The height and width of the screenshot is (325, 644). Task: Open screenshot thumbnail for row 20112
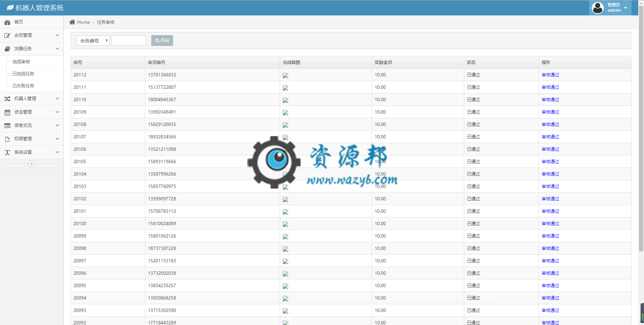pyautogui.click(x=285, y=75)
